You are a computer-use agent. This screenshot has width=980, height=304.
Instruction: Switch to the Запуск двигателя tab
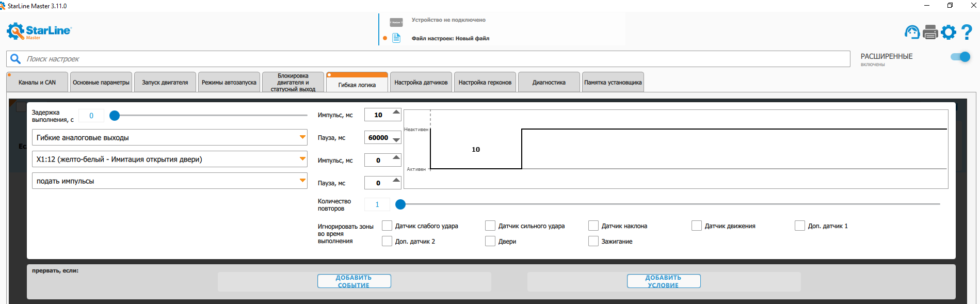[165, 83]
